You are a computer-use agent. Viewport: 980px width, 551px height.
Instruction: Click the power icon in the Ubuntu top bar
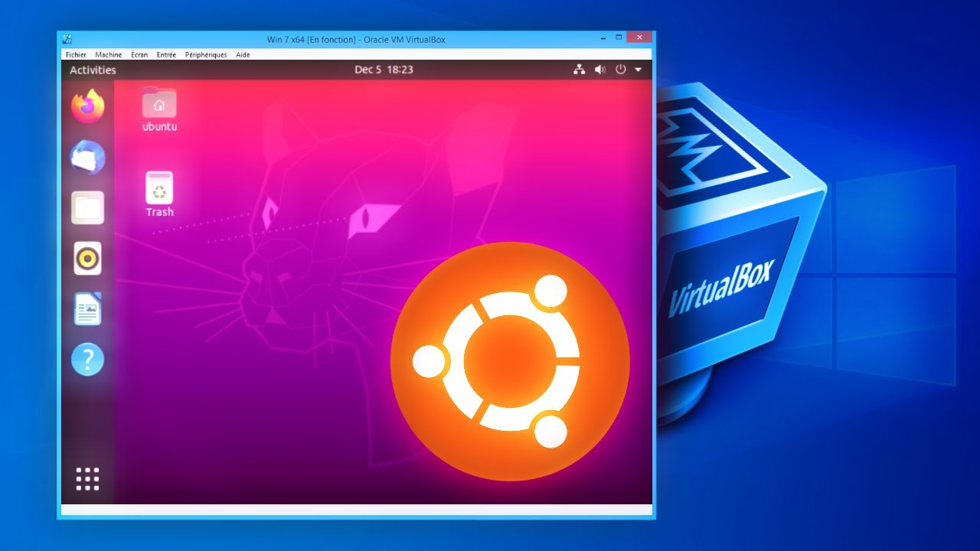tap(620, 70)
